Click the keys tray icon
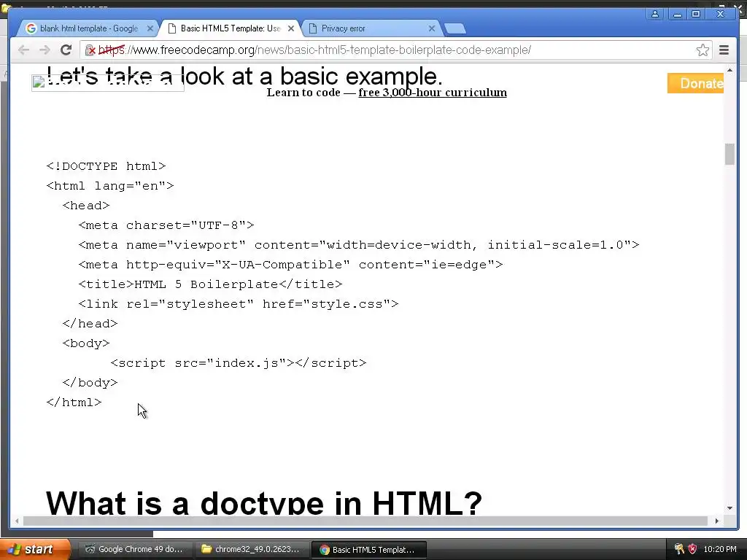This screenshot has width=747, height=560. 679,549
